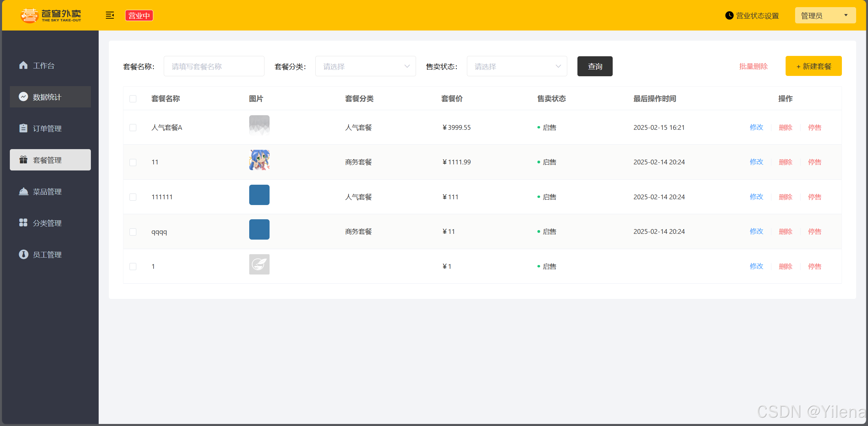Screen dimensions: 868x426
Task: Select 套餐管理 in the sidebar menu
Action: pyautogui.click(x=50, y=160)
